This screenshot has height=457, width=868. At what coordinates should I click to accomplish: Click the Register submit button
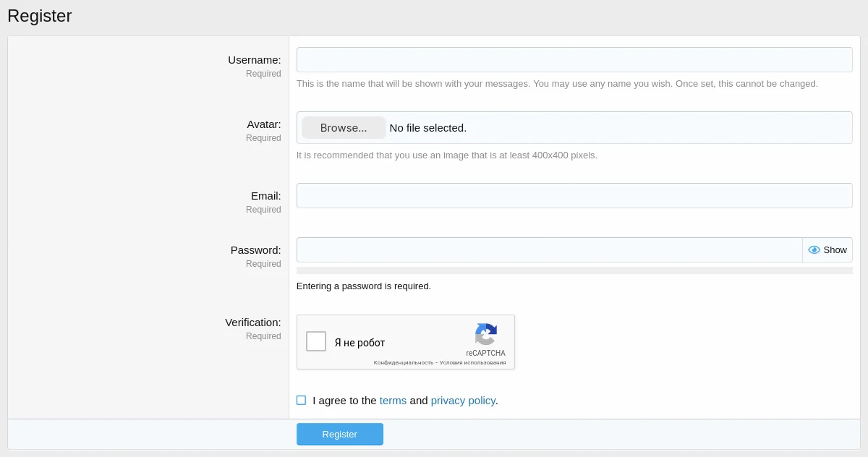click(x=339, y=434)
